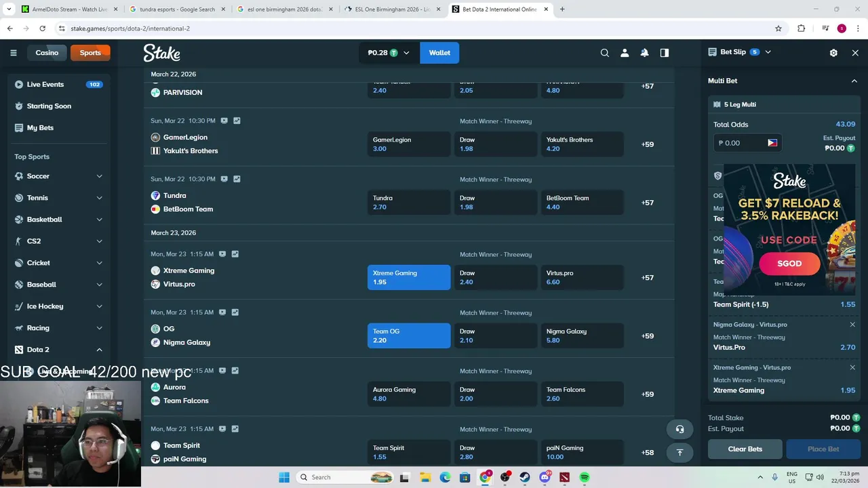The image size is (868, 488).
Task: Select paiN Gaming 10.00 odds
Action: click(583, 452)
